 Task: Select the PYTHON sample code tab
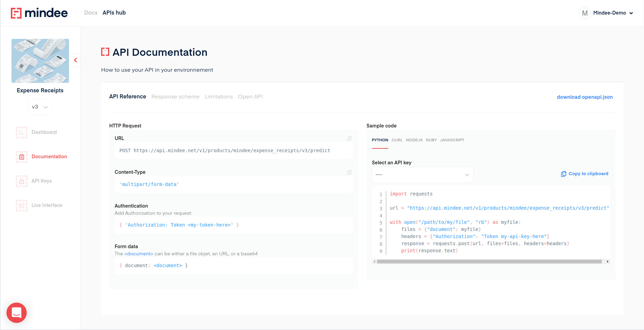click(380, 140)
